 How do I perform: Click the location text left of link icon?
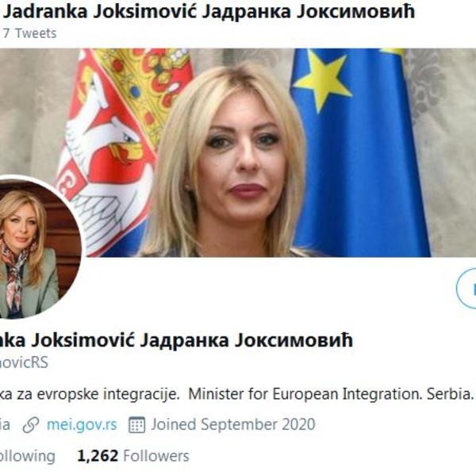pos(6,424)
